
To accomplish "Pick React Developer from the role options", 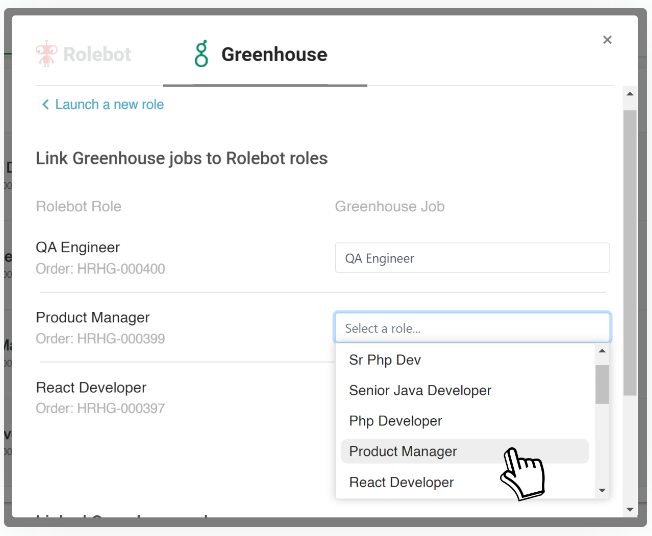I will pos(401,482).
